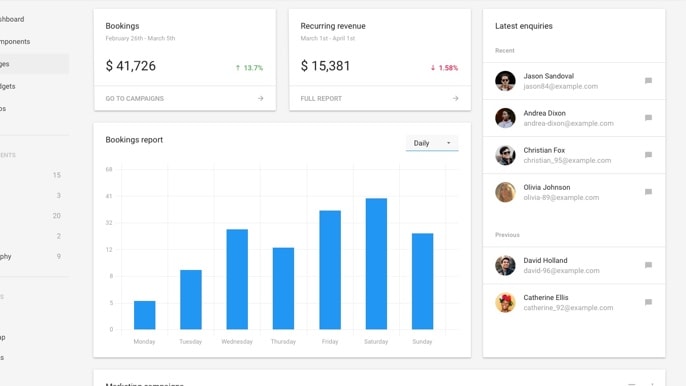Select the Sunday bar in chart
The height and width of the screenshot is (386, 686).
[x=423, y=281]
